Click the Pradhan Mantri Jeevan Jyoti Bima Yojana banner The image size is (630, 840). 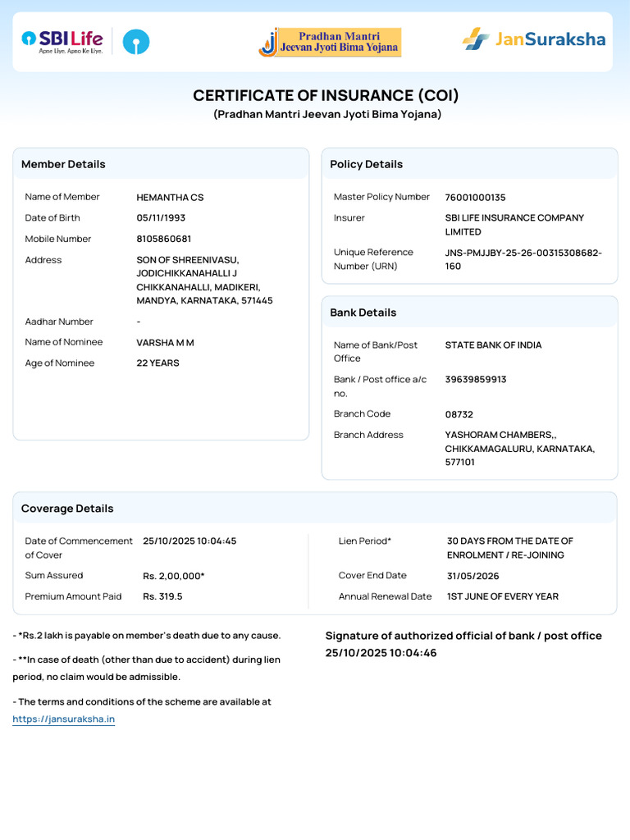(330, 42)
